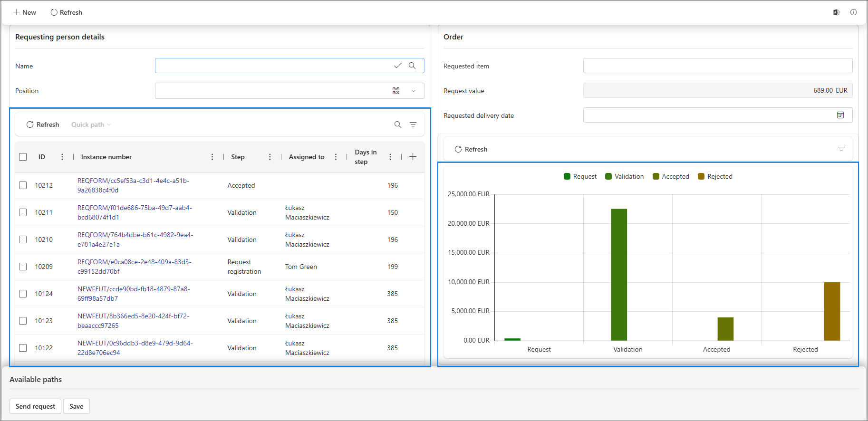
Task: Open the calendar picker for delivery date
Action: pyautogui.click(x=840, y=115)
